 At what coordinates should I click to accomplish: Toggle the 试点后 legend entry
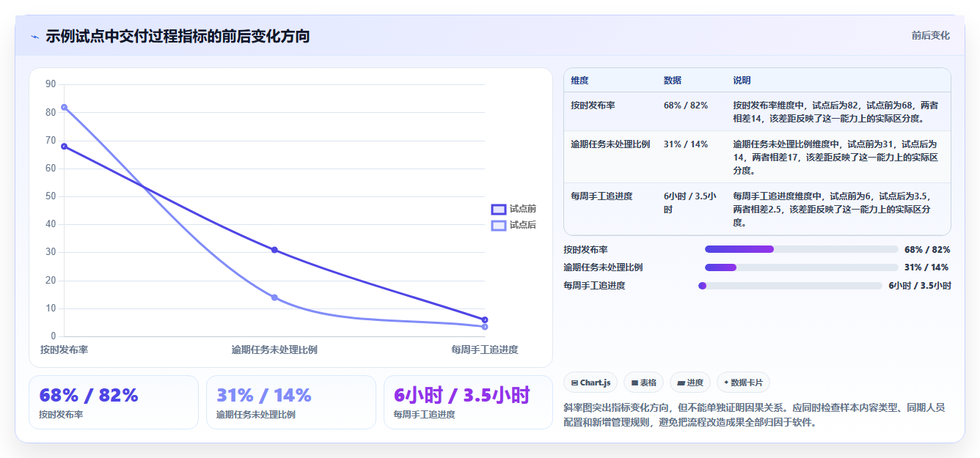(513, 225)
